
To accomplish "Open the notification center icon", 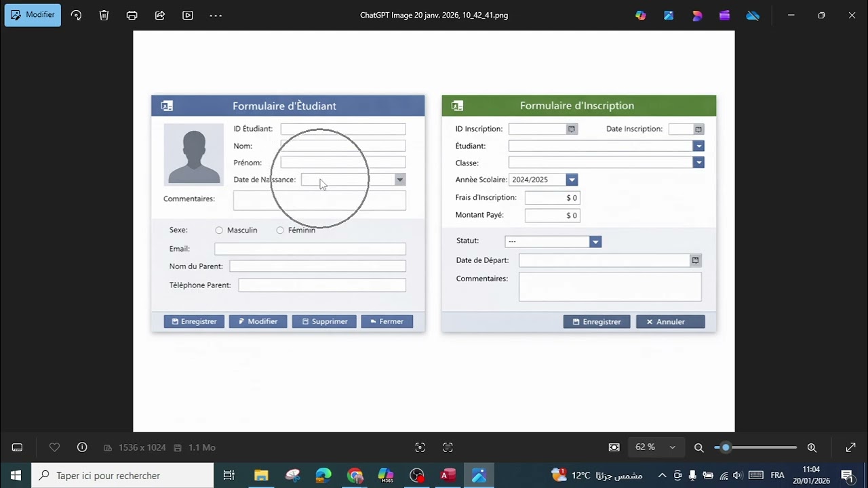I will coord(847,476).
